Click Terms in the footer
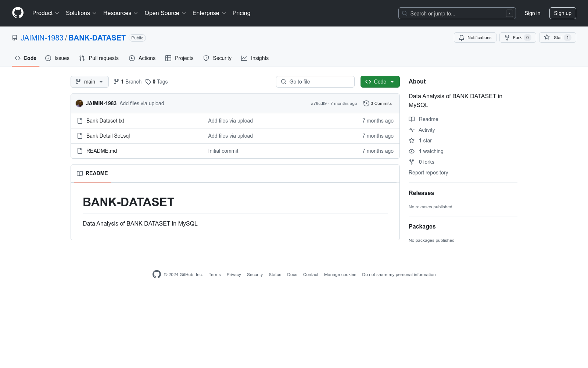Viewport: 588px width, 368px height. click(215, 275)
